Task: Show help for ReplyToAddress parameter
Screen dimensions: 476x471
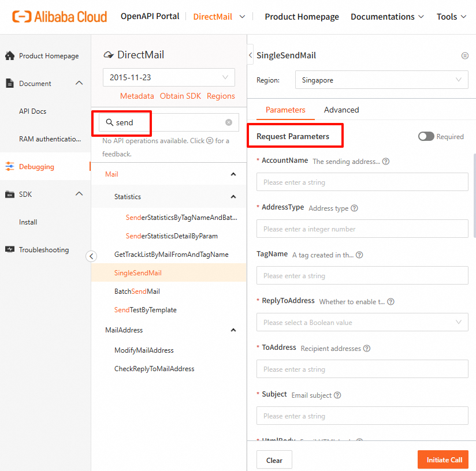Action: [x=391, y=301]
